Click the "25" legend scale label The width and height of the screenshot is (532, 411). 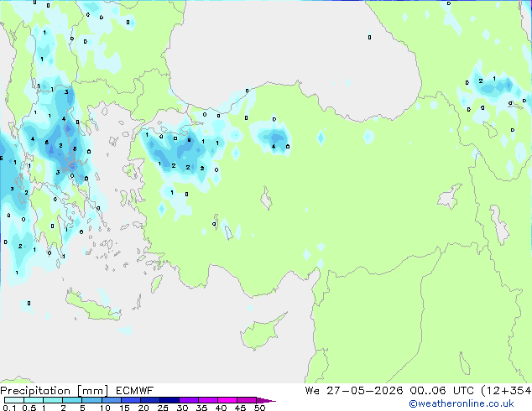163,408
